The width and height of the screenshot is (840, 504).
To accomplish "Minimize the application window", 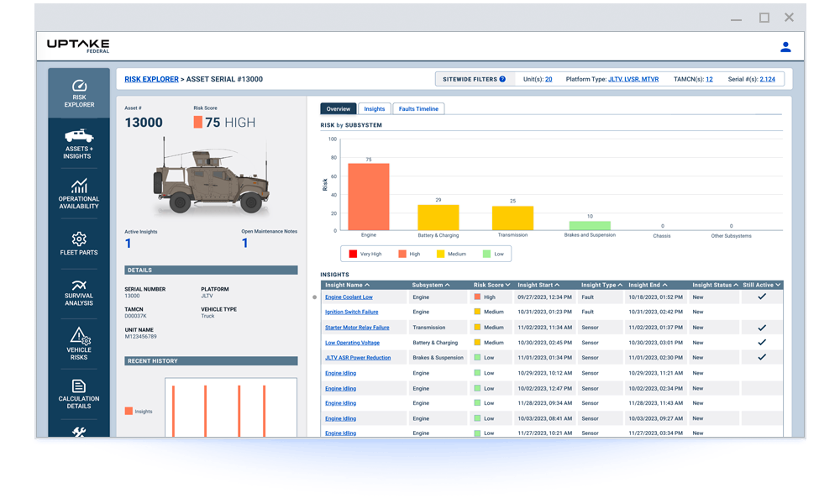I will tap(737, 20).
